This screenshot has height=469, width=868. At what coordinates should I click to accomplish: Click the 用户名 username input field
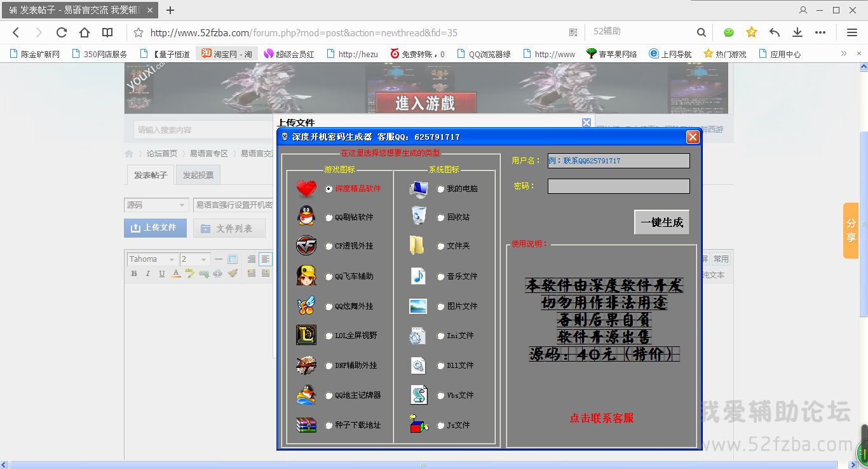tap(618, 161)
